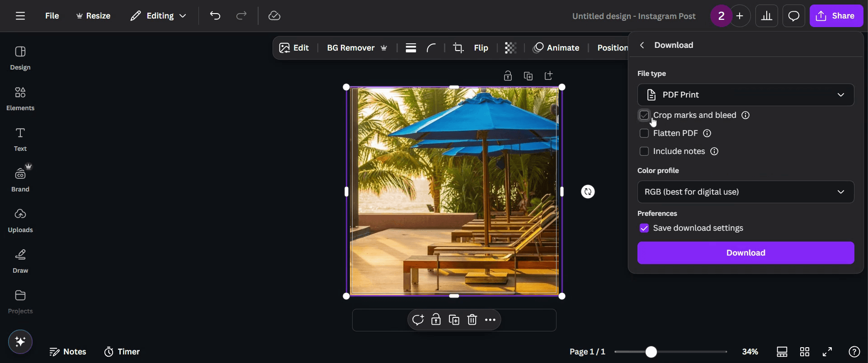Image resolution: width=868 pixels, height=363 pixels.
Task: Add a new page with top icon
Action: (548, 76)
